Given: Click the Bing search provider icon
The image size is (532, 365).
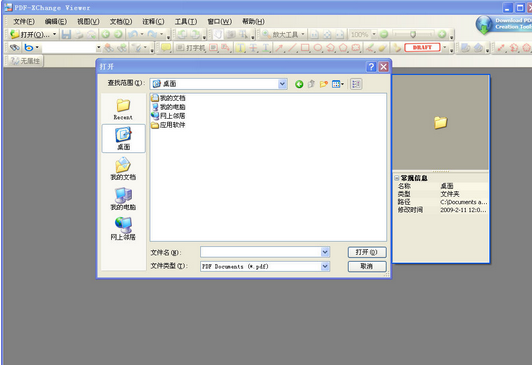Looking at the screenshot, I should coord(28,47).
